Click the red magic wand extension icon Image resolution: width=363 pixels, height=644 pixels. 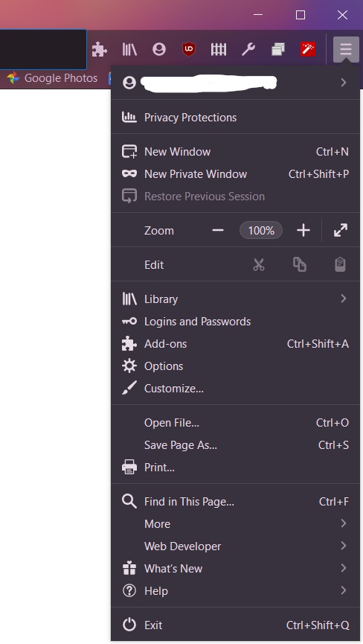tap(308, 50)
